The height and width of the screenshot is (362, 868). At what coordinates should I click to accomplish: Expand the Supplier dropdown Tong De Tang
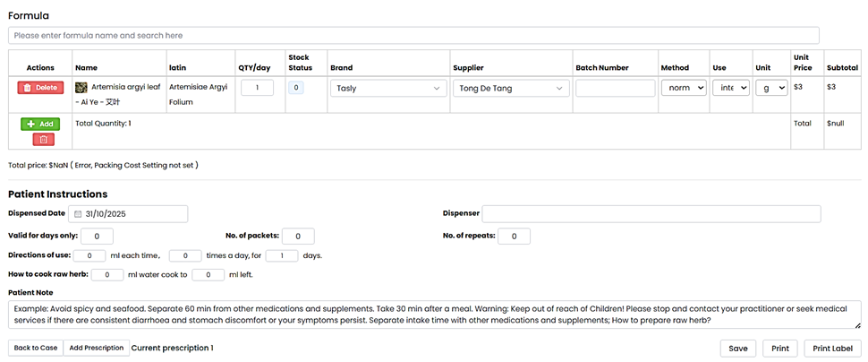[x=510, y=88]
